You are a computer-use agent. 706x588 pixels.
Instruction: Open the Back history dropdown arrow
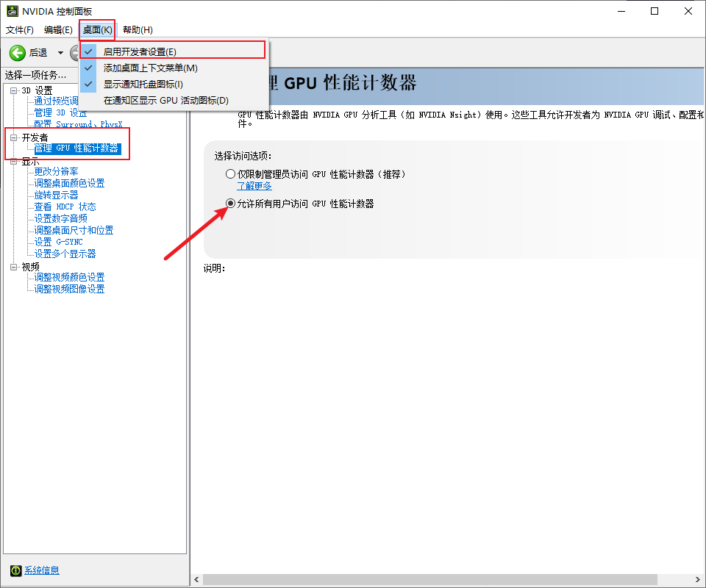[60, 53]
